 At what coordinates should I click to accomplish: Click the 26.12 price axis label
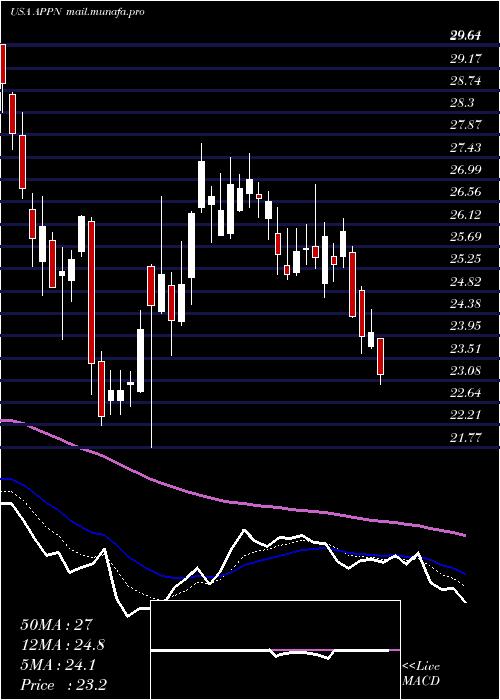(465, 214)
